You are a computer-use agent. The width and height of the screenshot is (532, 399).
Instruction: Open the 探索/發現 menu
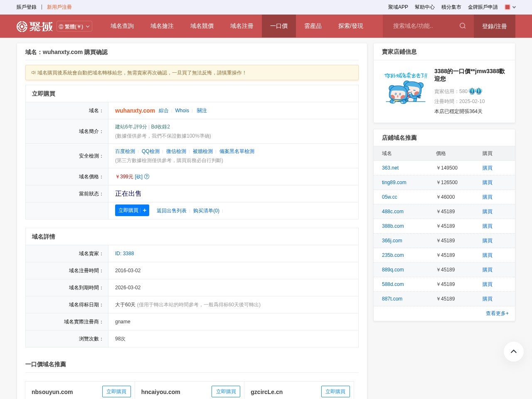351,26
